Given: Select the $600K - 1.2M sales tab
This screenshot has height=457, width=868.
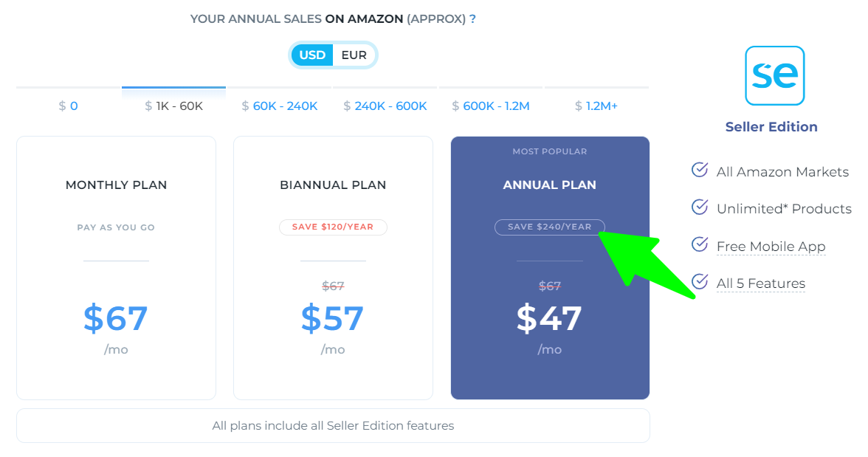Looking at the screenshot, I should click(x=491, y=106).
